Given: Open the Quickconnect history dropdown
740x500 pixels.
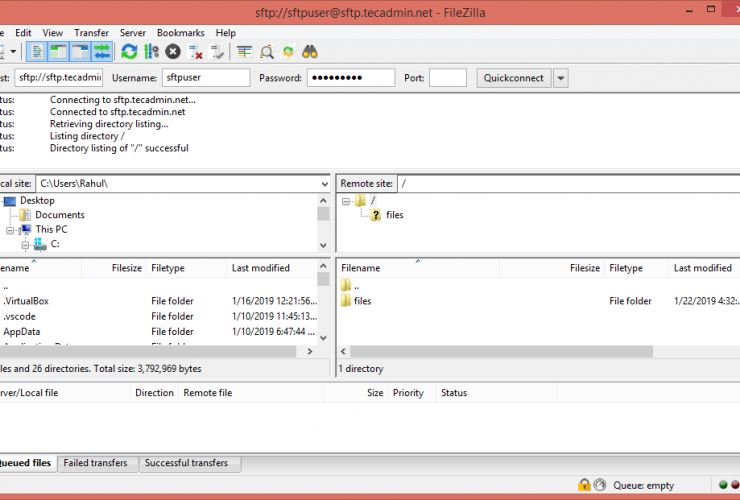Looking at the screenshot, I should pos(561,78).
